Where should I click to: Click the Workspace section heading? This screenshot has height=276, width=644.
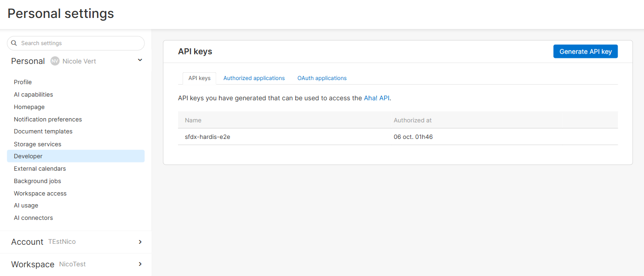(33, 264)
